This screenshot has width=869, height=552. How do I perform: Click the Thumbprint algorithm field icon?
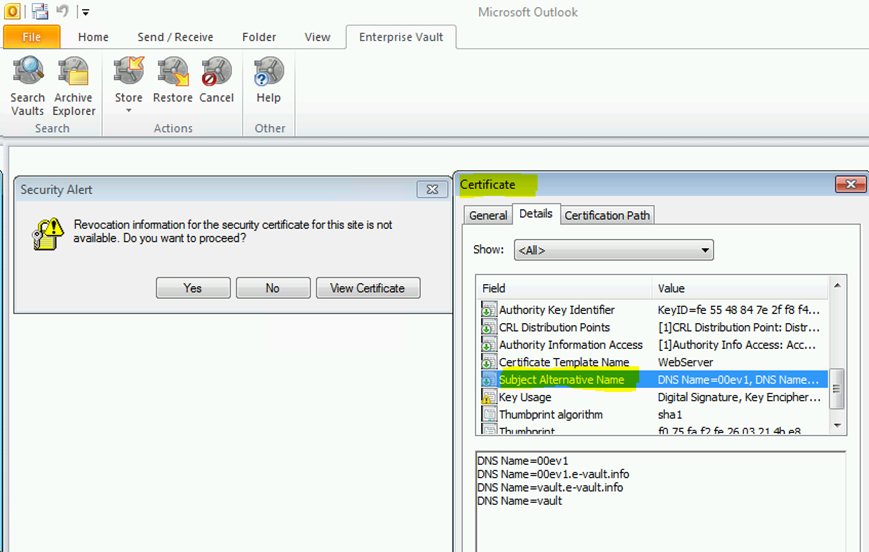coord(489,415)
